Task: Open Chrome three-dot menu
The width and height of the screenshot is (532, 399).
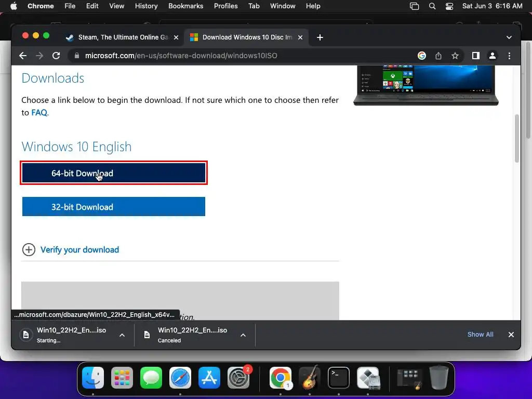Action: pyautogui.click(x=509, y=56)
